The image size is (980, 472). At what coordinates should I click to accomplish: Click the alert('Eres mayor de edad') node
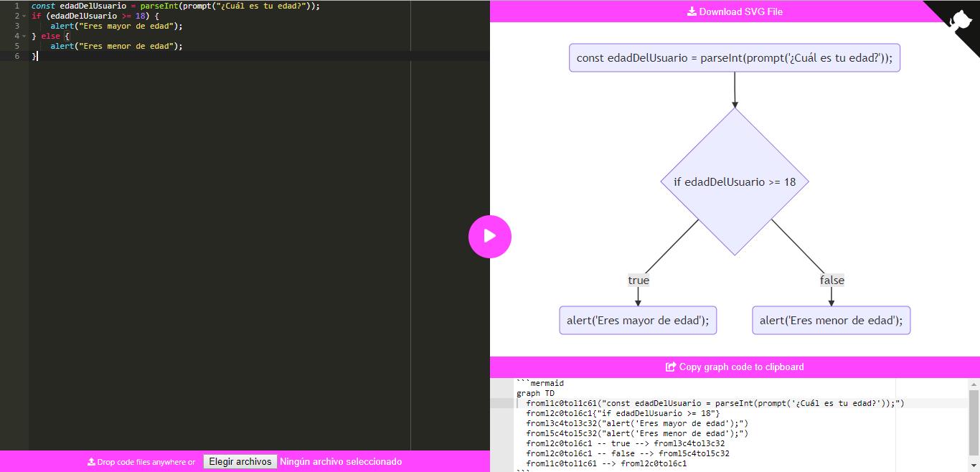click(638, 320)
